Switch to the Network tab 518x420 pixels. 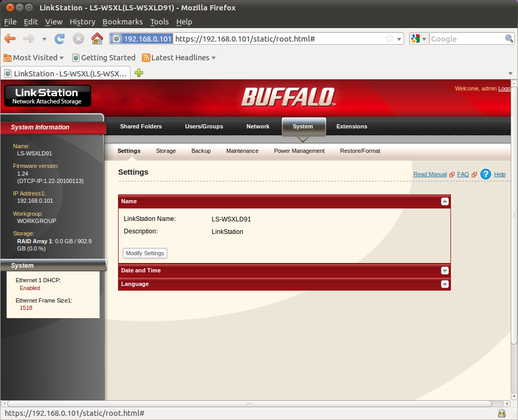[257, 126]
